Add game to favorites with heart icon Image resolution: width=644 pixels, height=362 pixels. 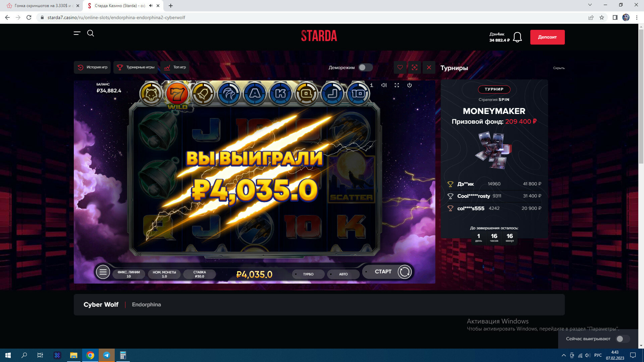[x=400, y=67]
